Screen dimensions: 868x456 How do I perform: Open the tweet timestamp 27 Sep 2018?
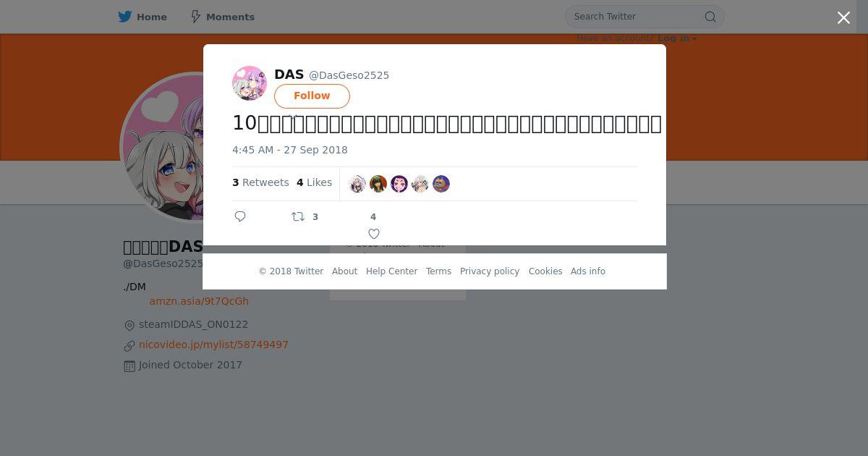(x=290, y=150)
